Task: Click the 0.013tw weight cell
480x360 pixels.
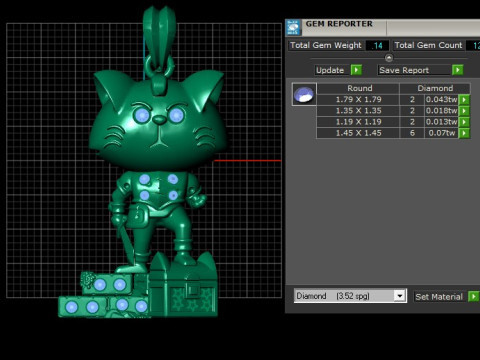Action: tap(441, 122)
